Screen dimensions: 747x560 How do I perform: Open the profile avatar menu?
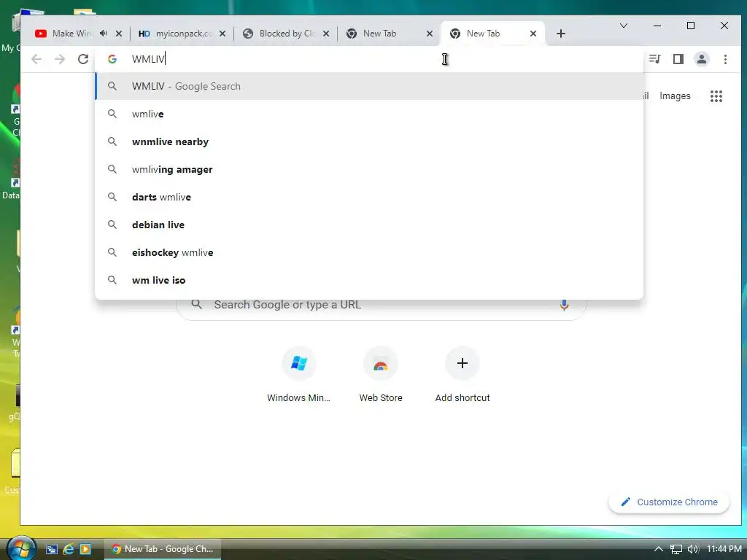pos(701,59)
